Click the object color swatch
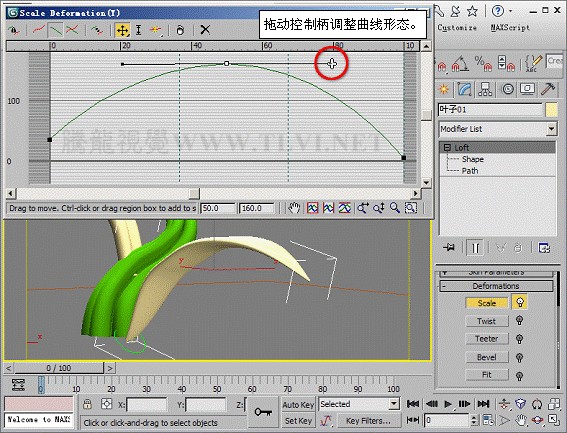567x433 pixels. pos(551,110)
